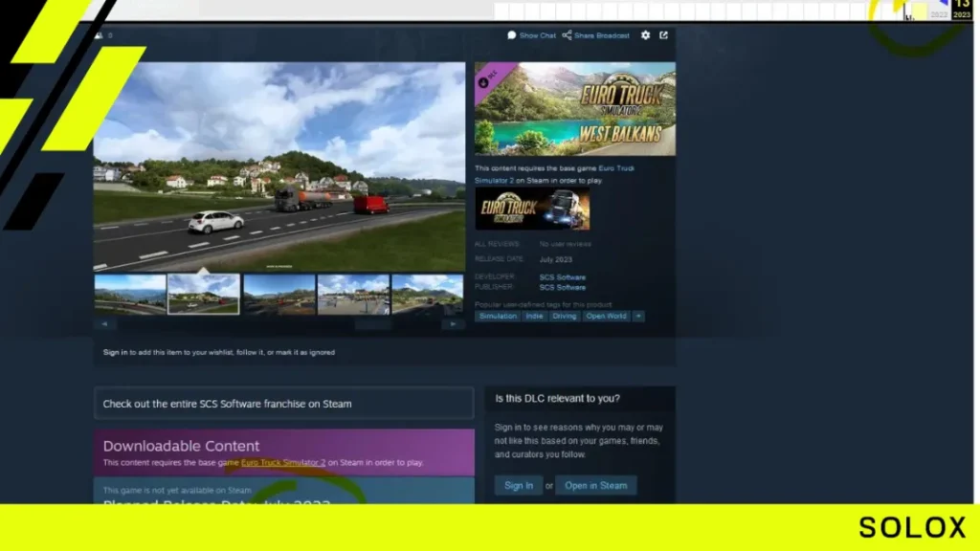Click the Show Chat label
The height and width of the screenshot is (551, 980).
(538, 35)
